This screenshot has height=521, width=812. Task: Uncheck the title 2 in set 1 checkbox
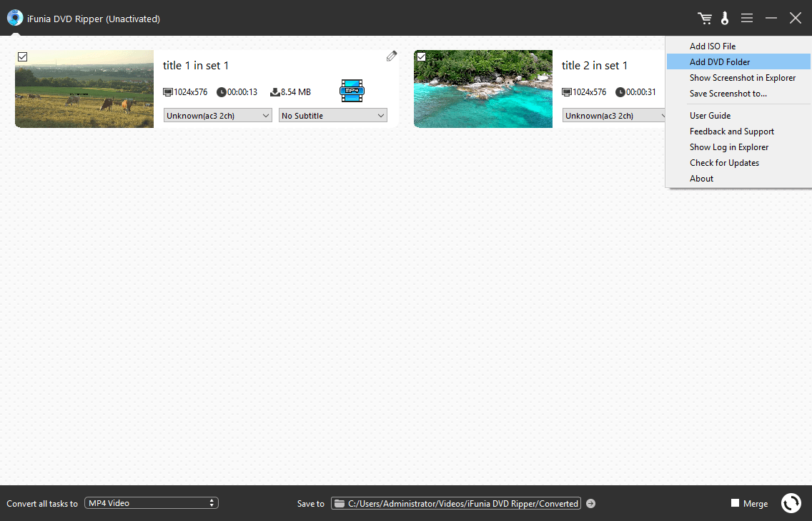[421, 56]
